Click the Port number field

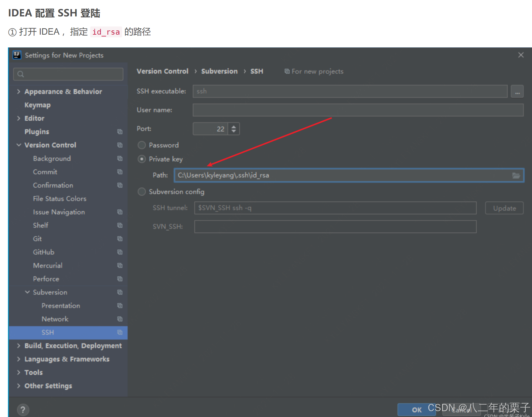click(210, 129)
